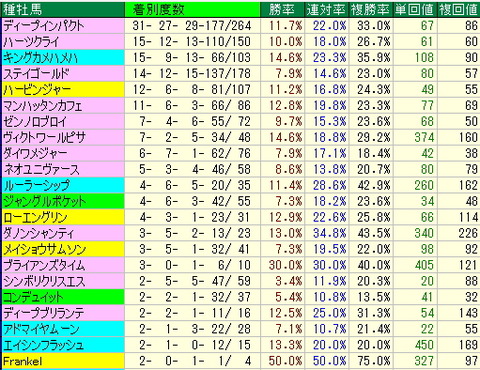Click the 12.8% 勝率 for マンハッタンカフェ
The width and height of the screenshot is (480, 370).
pos(285,106)
